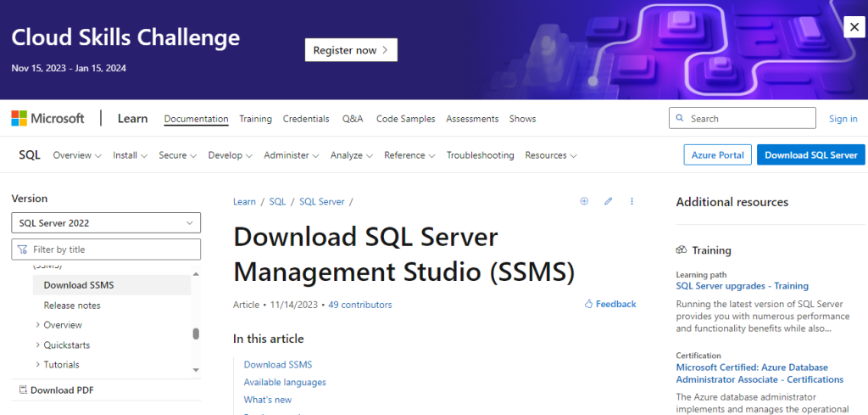868x415 pixels.
Task: Open the more options three-dot icon
Action: [632, 201]
